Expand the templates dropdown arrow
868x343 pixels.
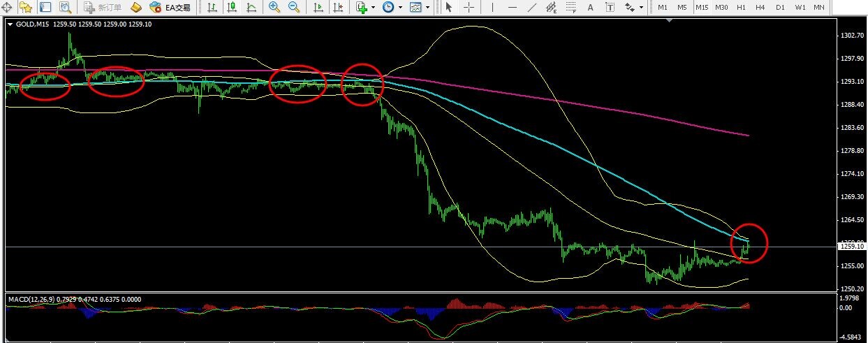coord(427,8)
